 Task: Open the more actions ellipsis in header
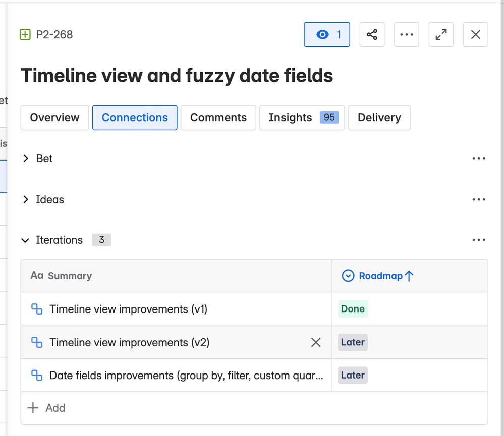coord(406,35)
